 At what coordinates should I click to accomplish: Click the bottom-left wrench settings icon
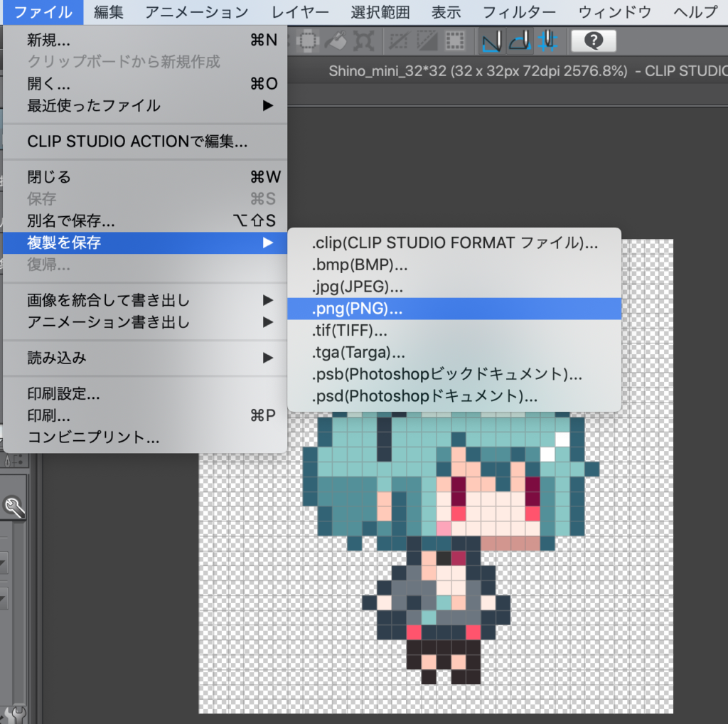pos(17,715)
